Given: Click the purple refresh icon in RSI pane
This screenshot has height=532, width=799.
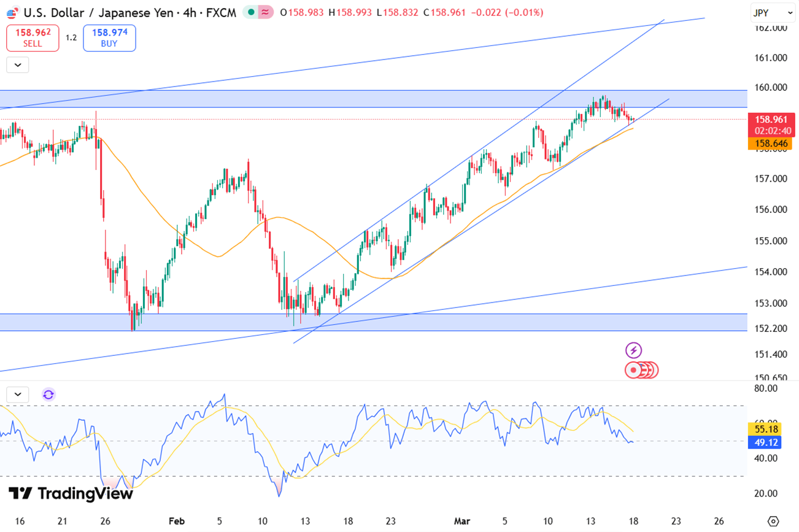Looking at the screenshot, I should 48,395.
